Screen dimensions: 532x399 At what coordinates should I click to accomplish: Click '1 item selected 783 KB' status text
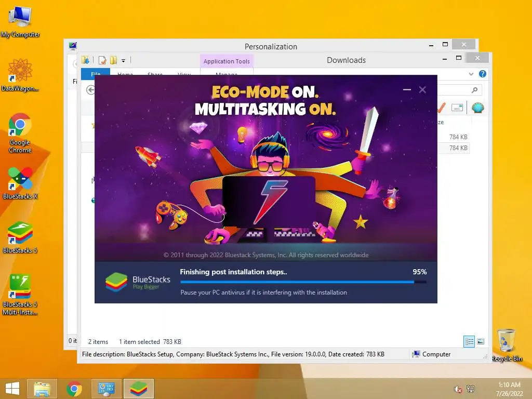(150, 342)
